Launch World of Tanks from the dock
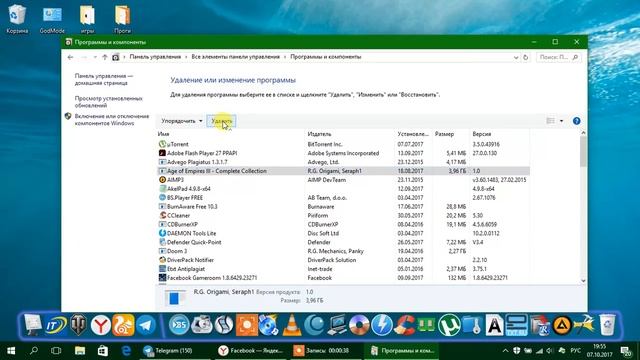The width and height of the screenshot is (640, 360). (x=78, y=325)
